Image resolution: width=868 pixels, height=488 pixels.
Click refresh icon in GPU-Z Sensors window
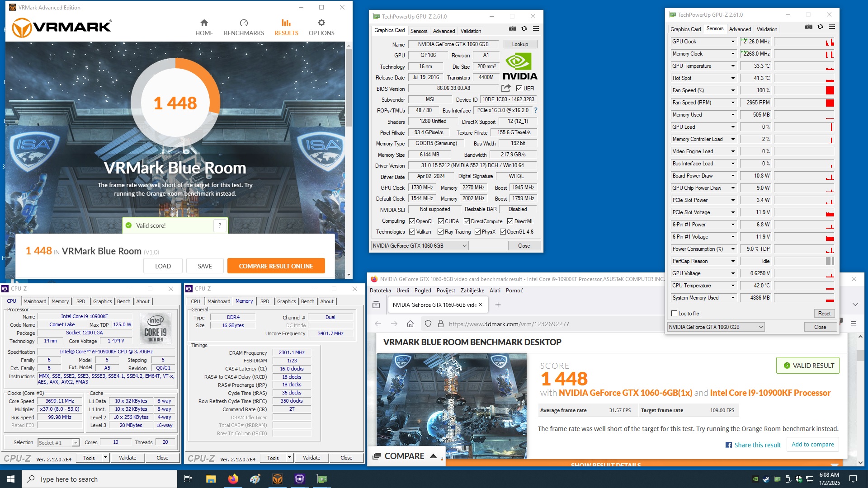(820, 27)
